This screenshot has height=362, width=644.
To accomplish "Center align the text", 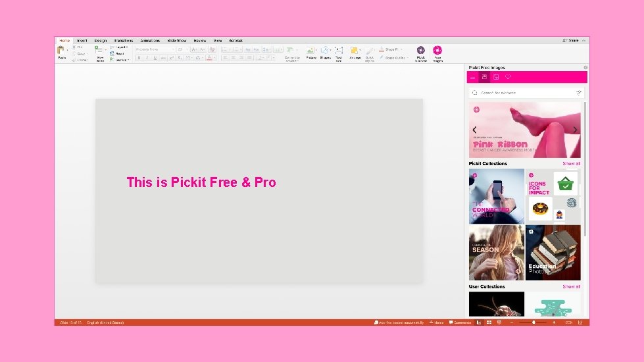I will [x=234, y=58].
